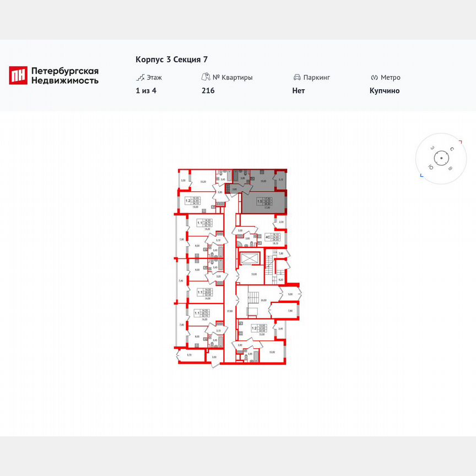
Task: Click the car icon next to Паркинг
Action: point(297,78)
